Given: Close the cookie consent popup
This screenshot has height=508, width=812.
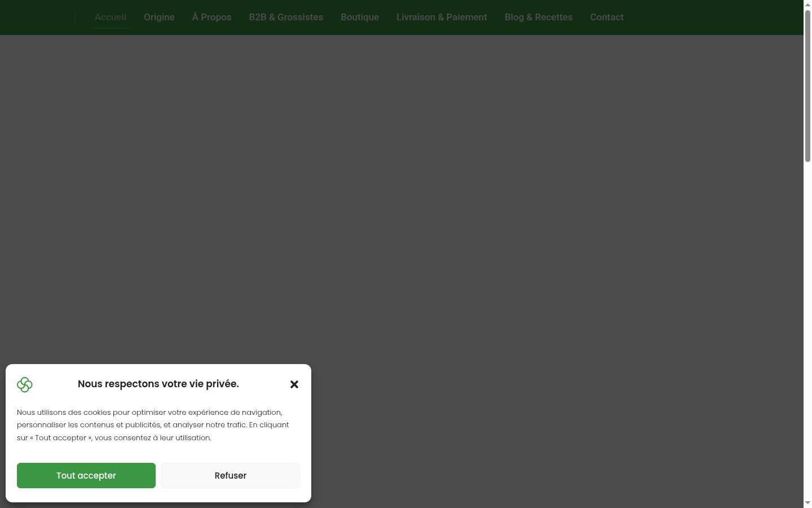Looking at the screenshot, I should 294,384.
